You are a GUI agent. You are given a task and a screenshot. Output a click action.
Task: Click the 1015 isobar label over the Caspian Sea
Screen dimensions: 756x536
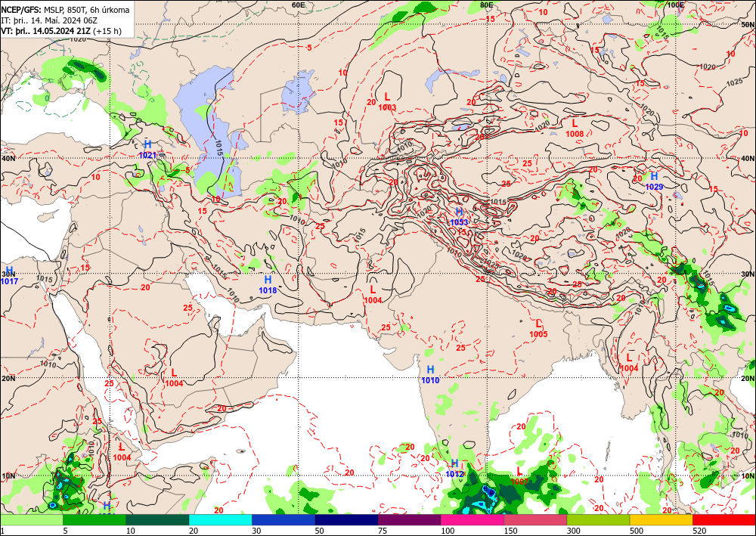[x=218, y=147]
